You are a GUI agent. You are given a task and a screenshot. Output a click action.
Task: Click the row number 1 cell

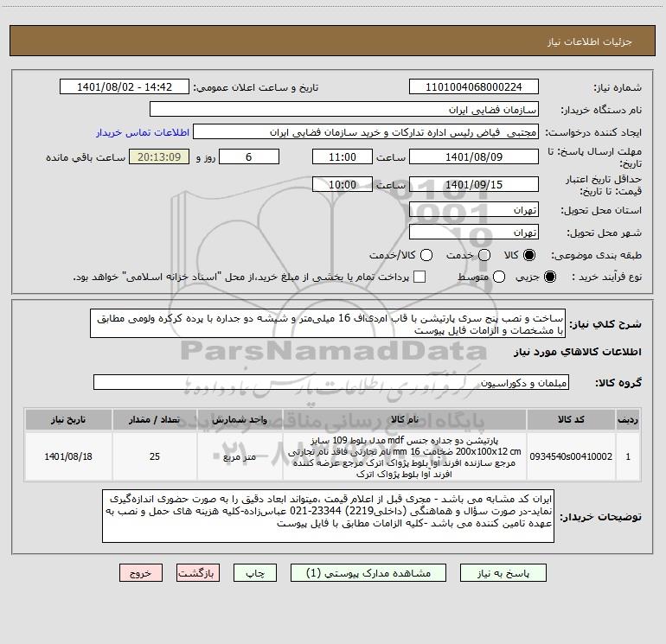628,456
